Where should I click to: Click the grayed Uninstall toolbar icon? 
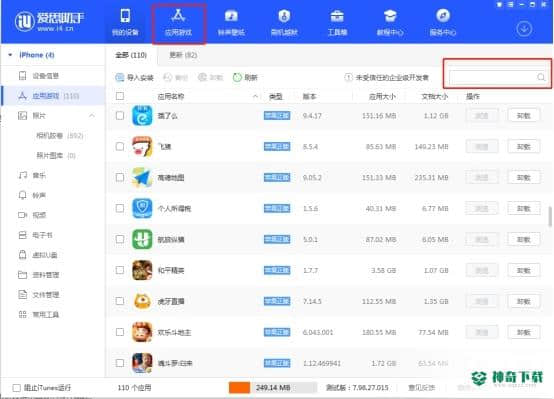202,77
